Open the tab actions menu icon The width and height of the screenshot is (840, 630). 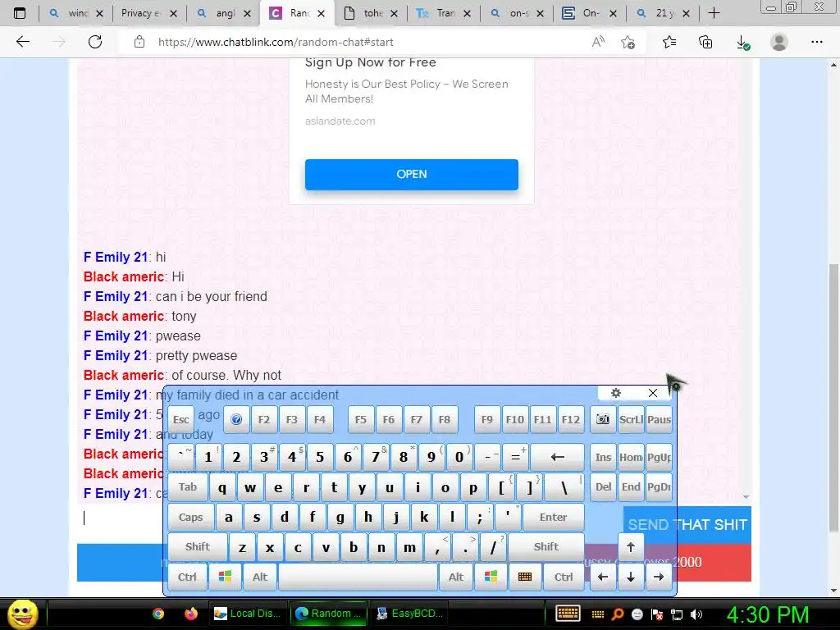point(20,13)
